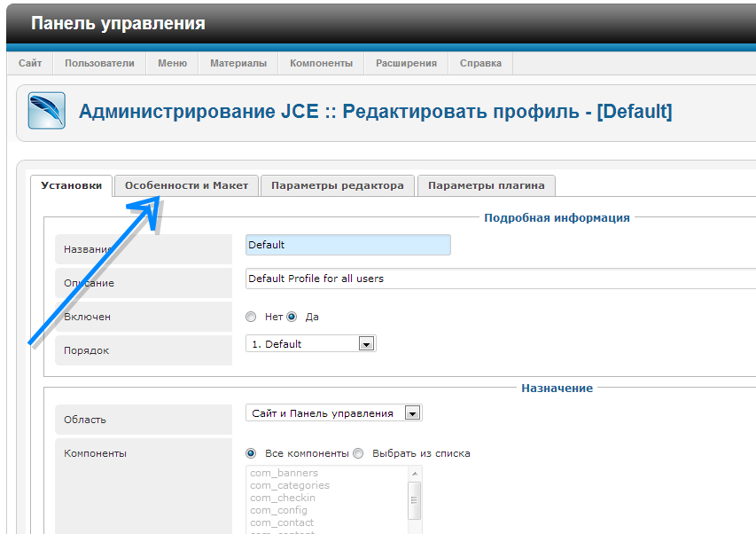The height and width of the screenshot is (534, 756).
Task: Click the JCE feather logo icon
Action: (46, 111)
